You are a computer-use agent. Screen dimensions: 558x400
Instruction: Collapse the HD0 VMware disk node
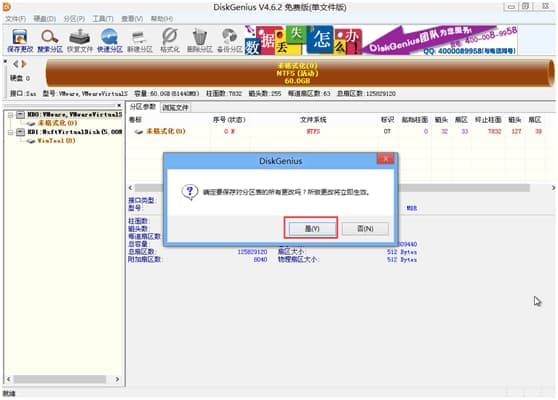[10, 115]
